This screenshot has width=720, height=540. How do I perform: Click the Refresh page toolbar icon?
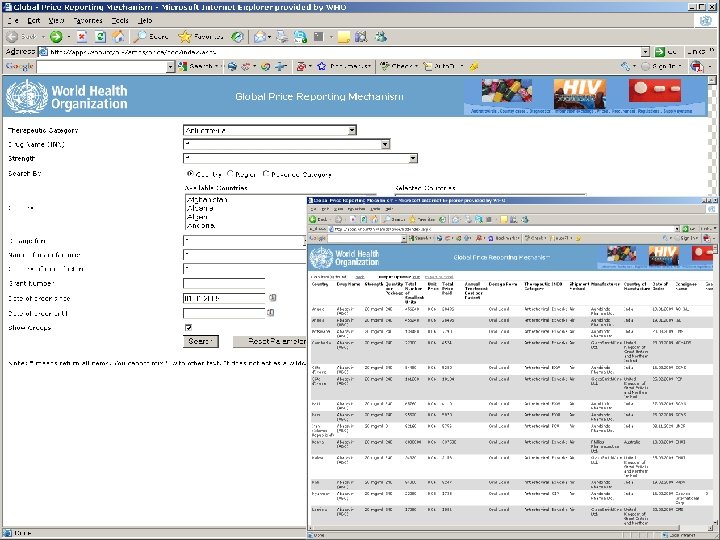coord(100,37)
